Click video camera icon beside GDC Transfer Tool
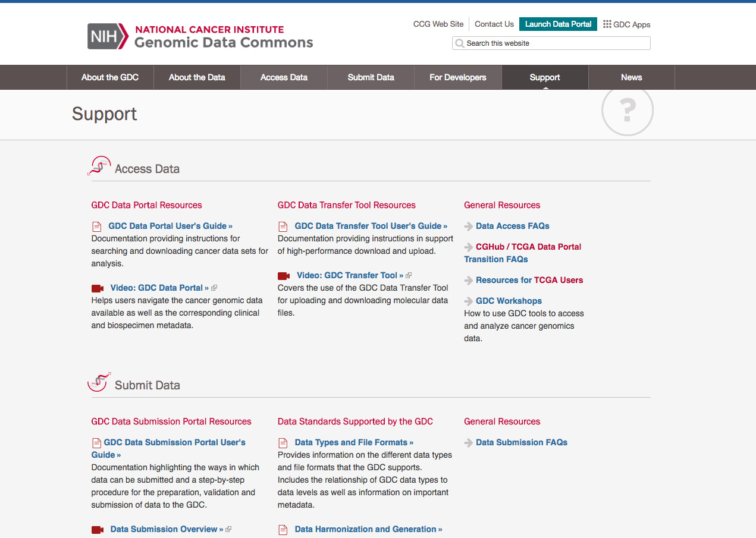Viewport: 756px width, 538px height. point(284,276)
